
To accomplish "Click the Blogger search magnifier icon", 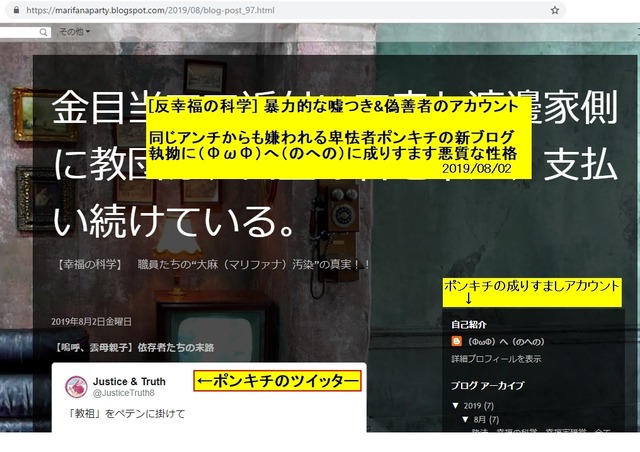I will click(x=43, y=32).
